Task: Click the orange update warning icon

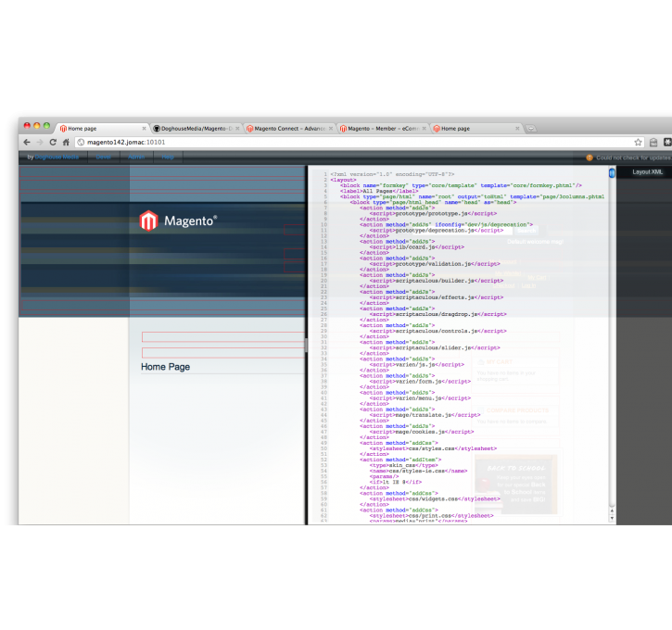Action: pos(590,157)
